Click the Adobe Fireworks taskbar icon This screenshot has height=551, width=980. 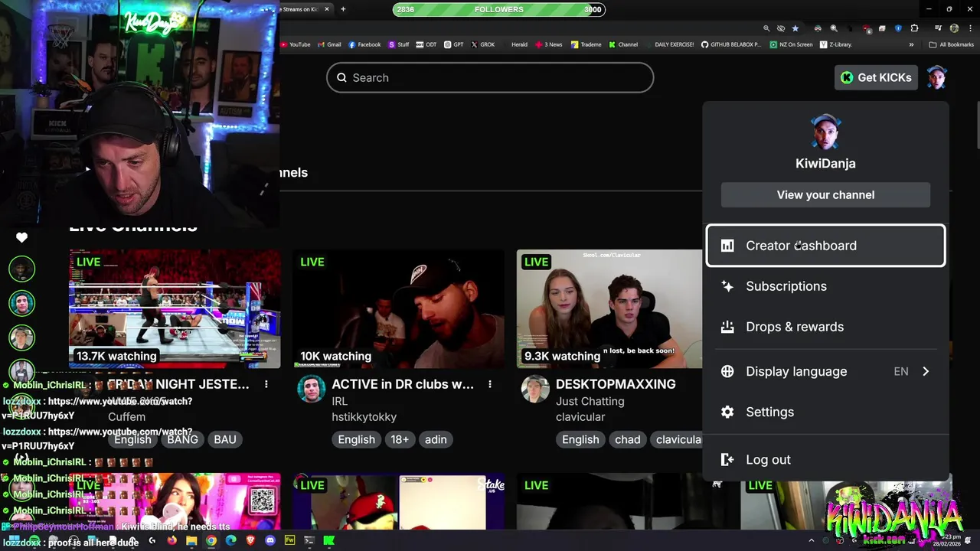(x=289, y=541)
